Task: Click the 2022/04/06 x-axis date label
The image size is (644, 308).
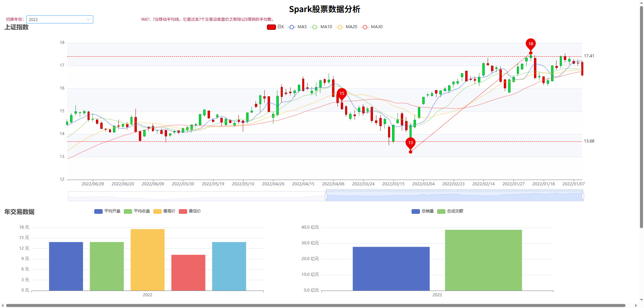Action: tap(333, 184)
